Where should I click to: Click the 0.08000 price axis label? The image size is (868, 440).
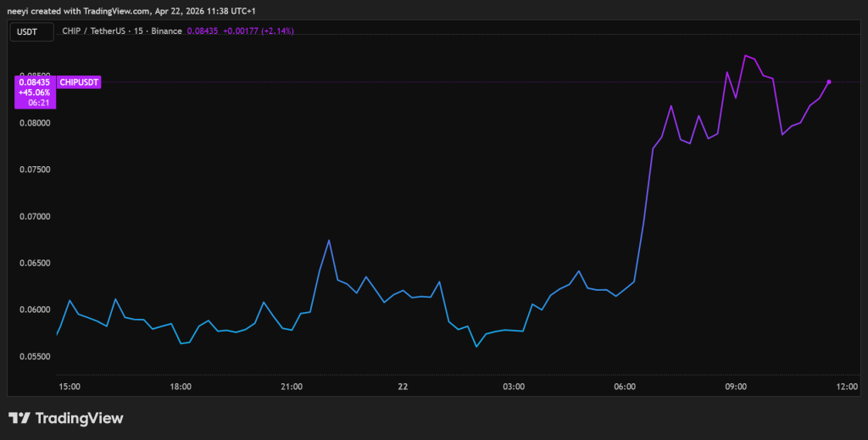[35, 123]
